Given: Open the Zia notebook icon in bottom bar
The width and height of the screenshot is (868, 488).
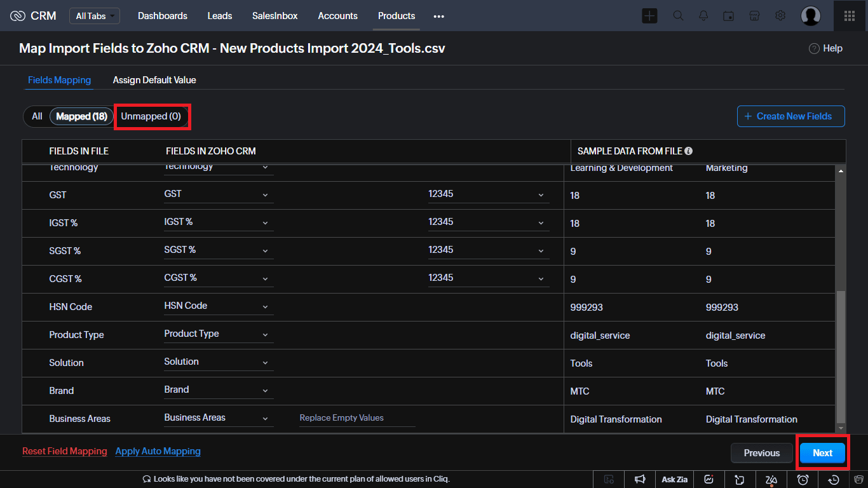Looking at the screenshot, I should tap(771, 480).
